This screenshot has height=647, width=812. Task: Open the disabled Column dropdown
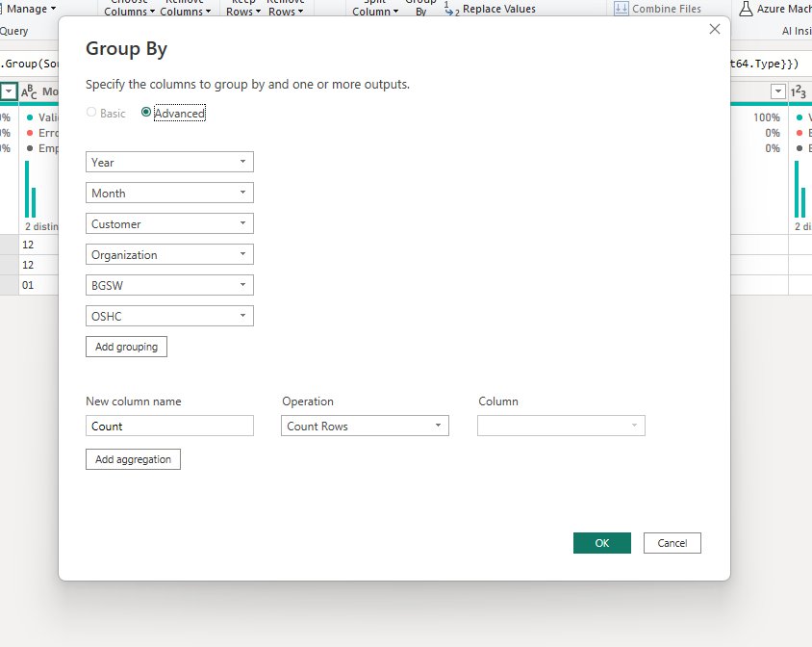pos(561,426)
